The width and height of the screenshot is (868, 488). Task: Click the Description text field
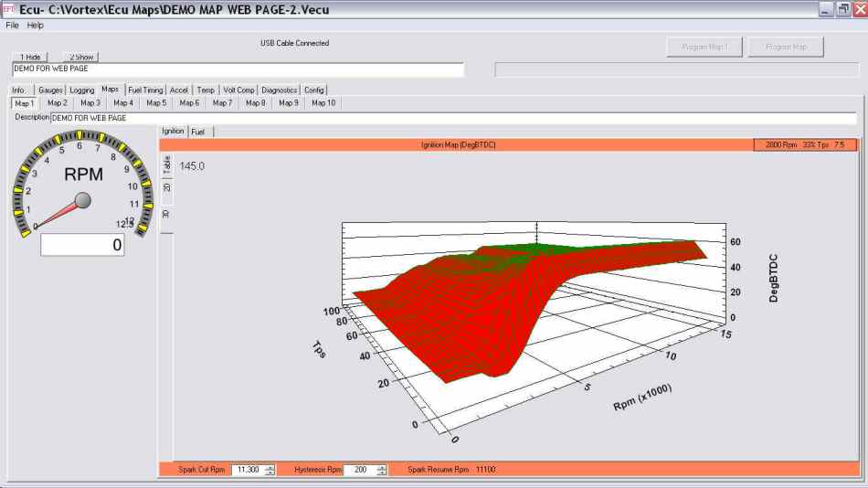[274, 118]
